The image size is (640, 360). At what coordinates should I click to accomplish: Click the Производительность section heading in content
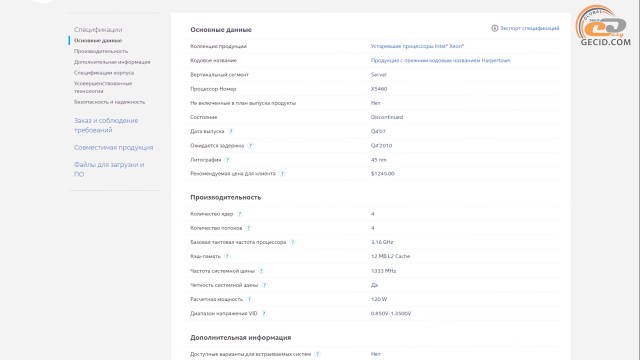[225, 197]
